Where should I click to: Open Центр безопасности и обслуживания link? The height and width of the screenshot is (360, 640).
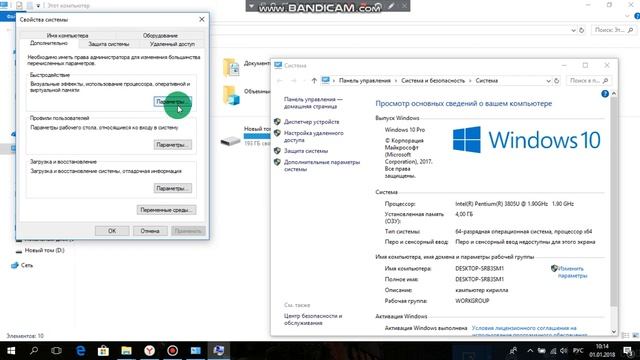pos(313,319)
